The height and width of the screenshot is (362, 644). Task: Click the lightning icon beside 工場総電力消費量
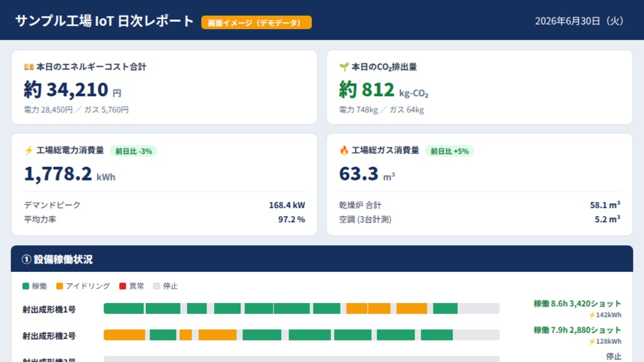pyautogui.click(x=29, y=151)
